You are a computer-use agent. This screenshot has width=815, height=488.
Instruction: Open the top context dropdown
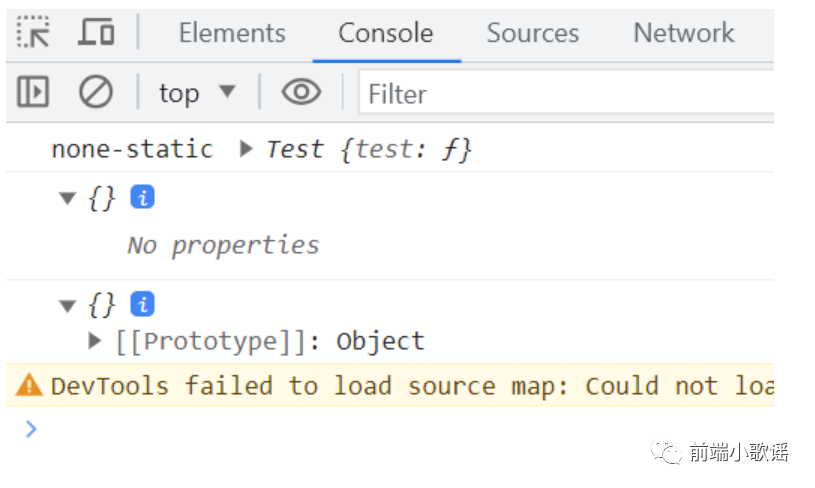click(x=197, y=93)
